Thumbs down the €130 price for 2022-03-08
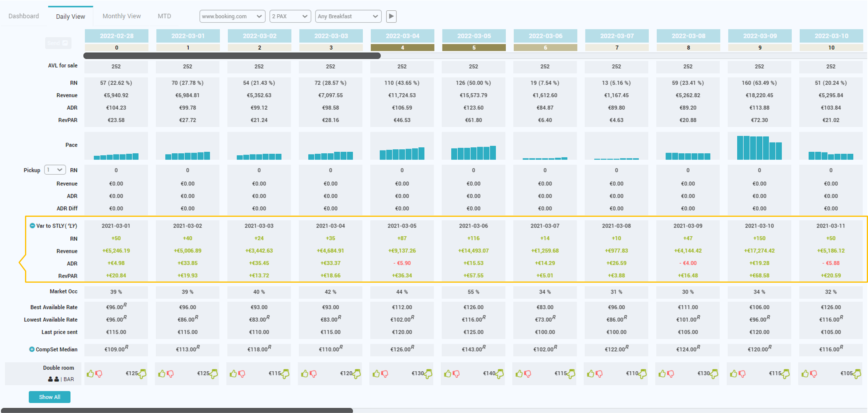Image resolution: width=868 pixels, height=413 pixels. 671,374
